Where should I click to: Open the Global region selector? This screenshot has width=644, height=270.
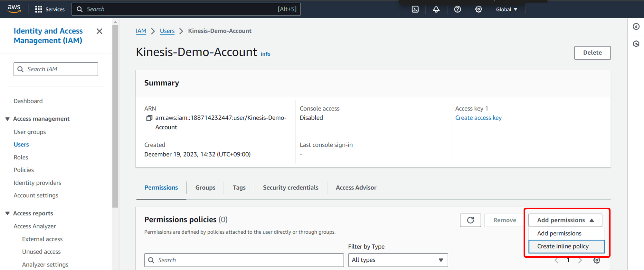[507, 9]
